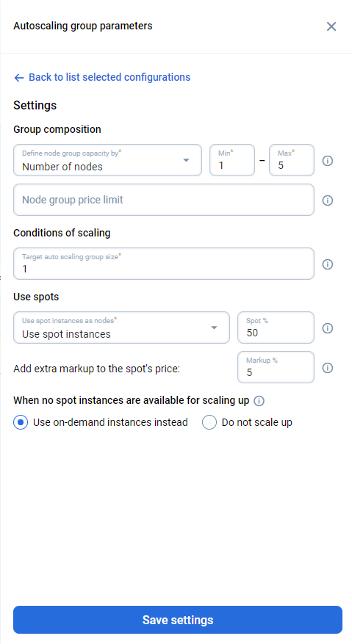Click info icon next to Spot % field
Viewport: 352px width, 644px height.
pyautogui.click(x=327, y=328)
